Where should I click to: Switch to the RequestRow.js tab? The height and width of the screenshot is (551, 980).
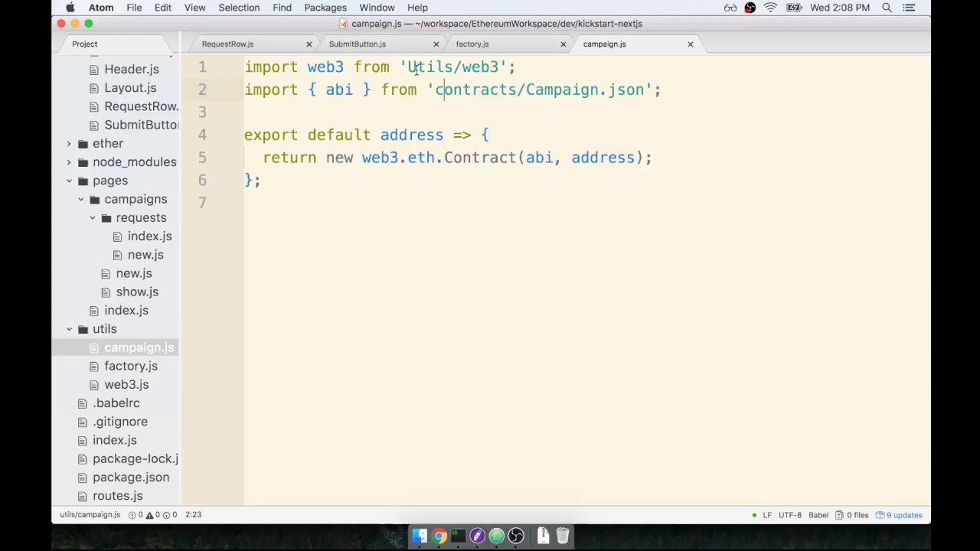227,44
